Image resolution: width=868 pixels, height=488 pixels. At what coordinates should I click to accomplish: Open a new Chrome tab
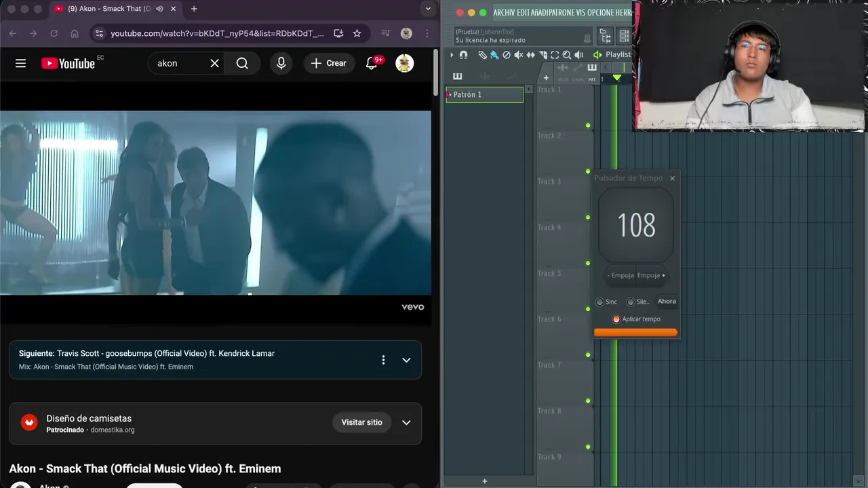tap(194, 9)
